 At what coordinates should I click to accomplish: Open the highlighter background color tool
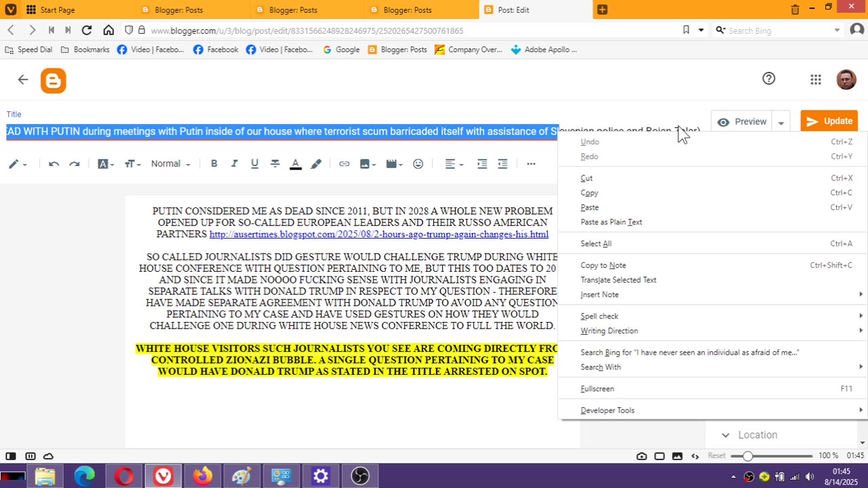point(316,164)
